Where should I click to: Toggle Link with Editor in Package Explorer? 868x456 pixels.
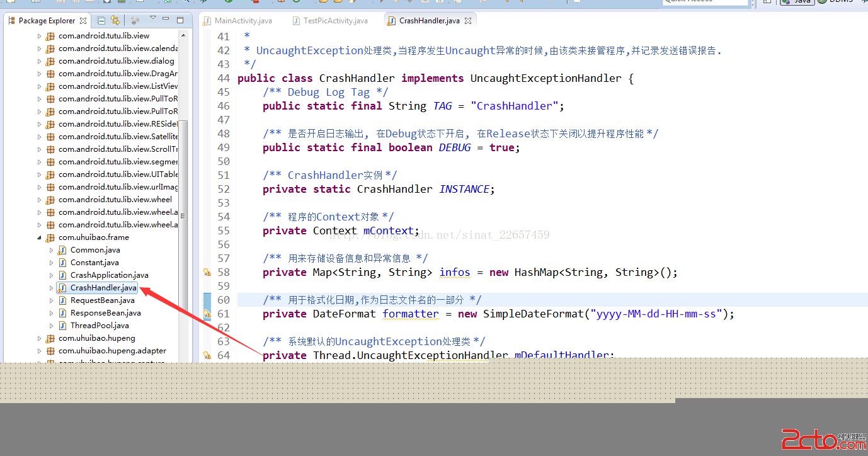(115, 21)
